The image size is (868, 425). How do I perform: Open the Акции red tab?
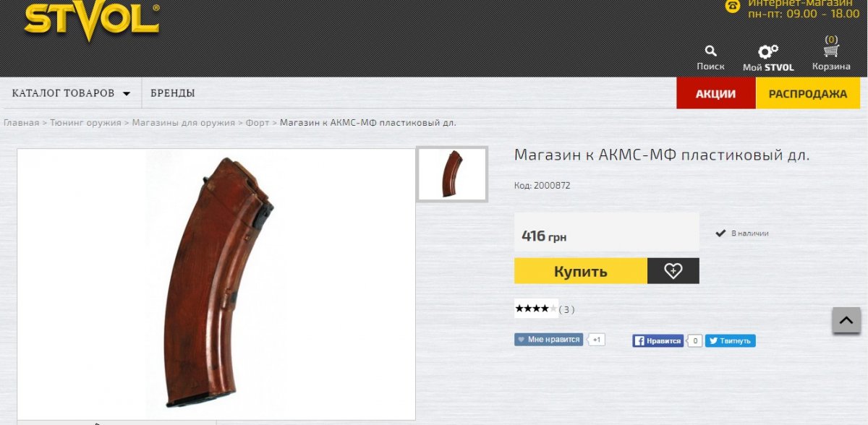[x=716, y=93]
